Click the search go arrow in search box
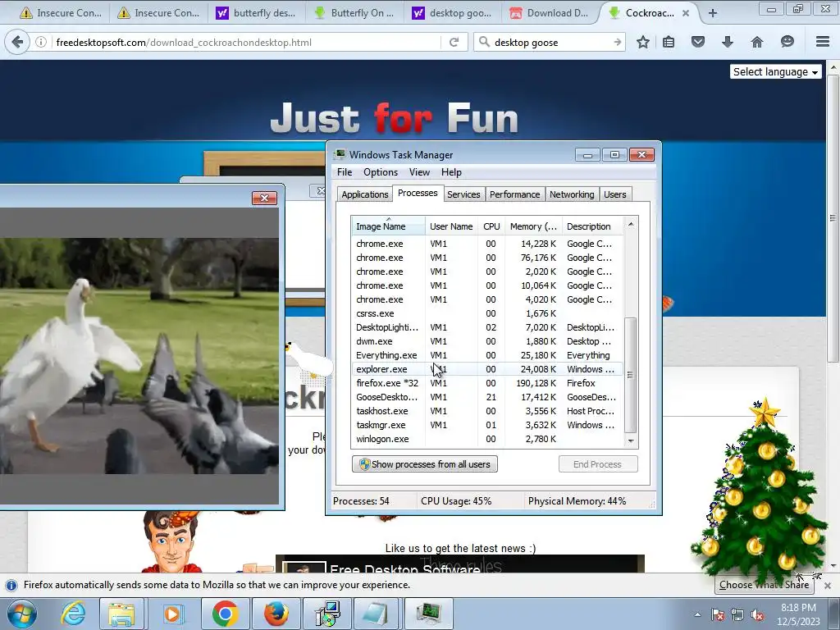Image resolution: width=840 pixels, height=630 pixels. 618,42
